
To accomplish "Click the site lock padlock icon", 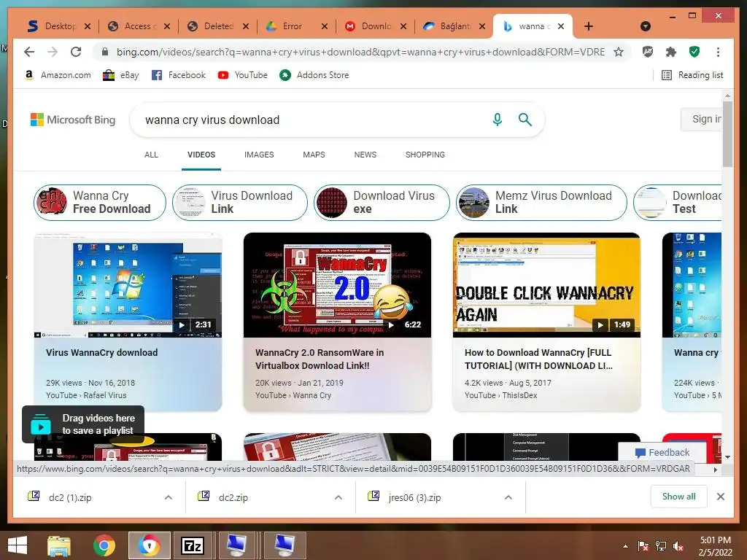I will coord(105,52).
